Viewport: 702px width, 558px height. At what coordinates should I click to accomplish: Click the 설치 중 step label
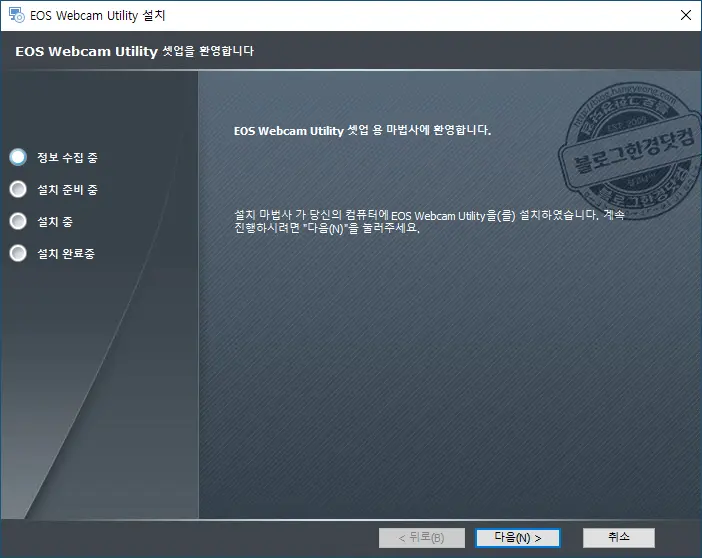pyautogui.click(x=55, y=222)
